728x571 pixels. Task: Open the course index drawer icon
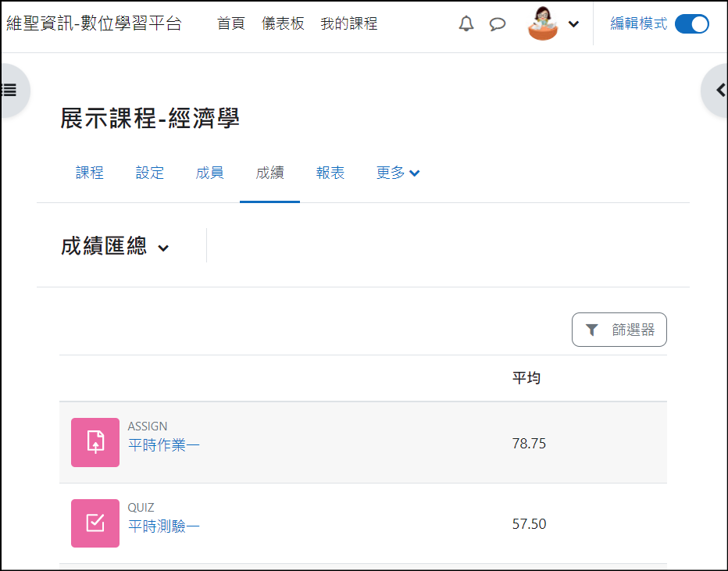(x=10, y=90)
